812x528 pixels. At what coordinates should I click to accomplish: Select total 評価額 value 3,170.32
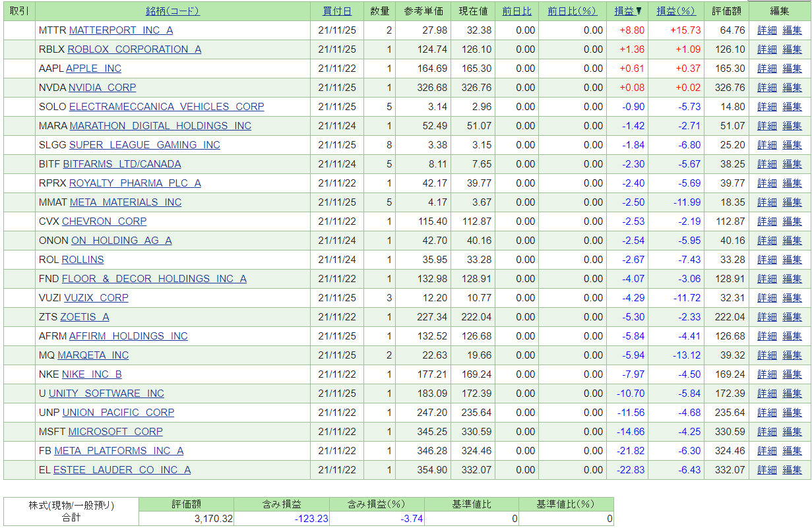pos(214,519)
